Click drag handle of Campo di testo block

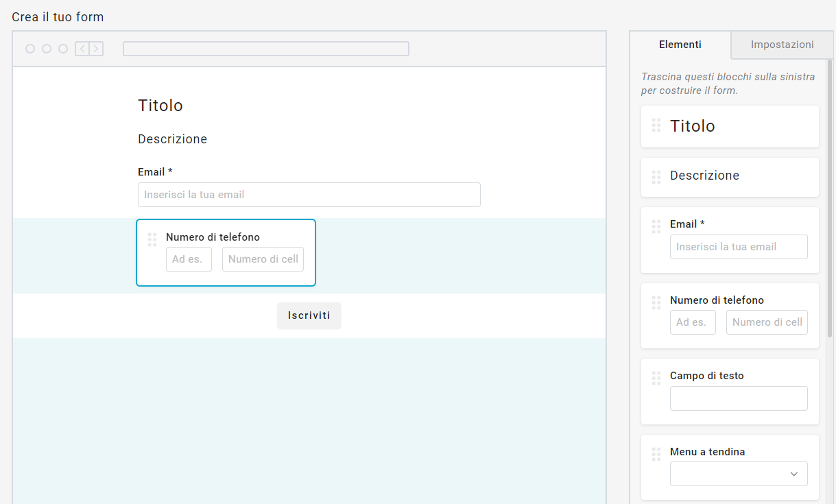(x=656, y=378)
